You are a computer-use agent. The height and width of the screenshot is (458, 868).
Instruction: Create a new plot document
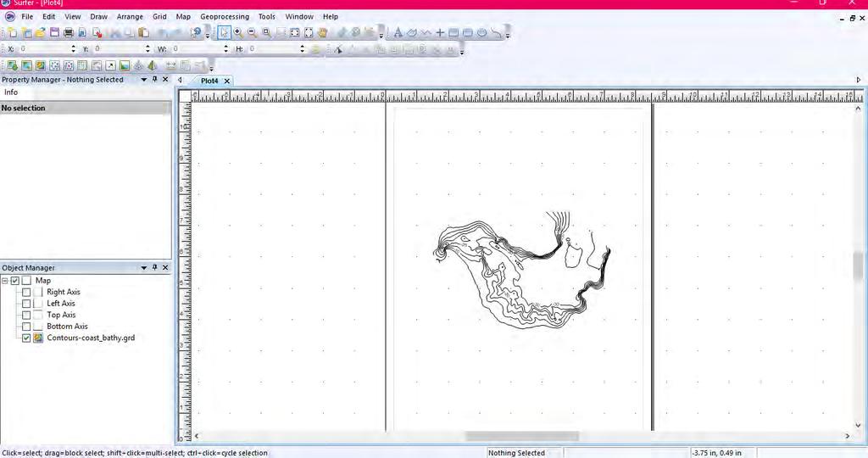(12, 33)
